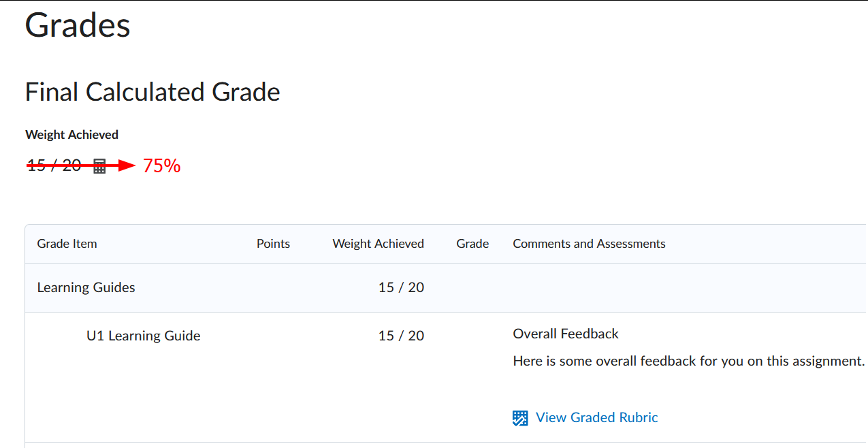Screen dimensions: 868x448
Task: Click the overall feedback comment text
Action: (689, 361)
